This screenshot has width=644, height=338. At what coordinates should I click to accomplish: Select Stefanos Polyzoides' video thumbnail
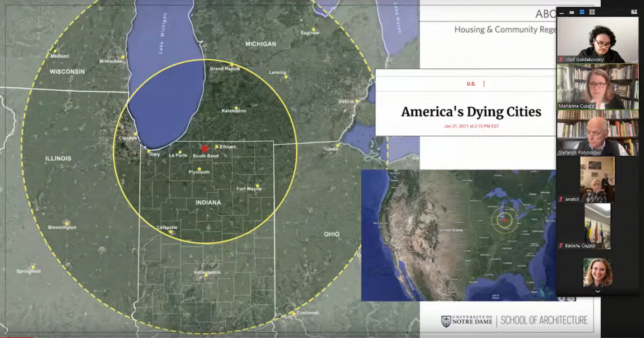597,132
